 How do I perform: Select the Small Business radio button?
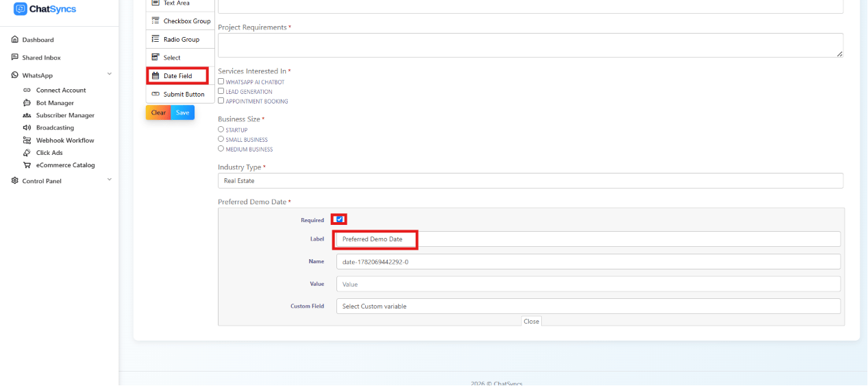(221, 139)
